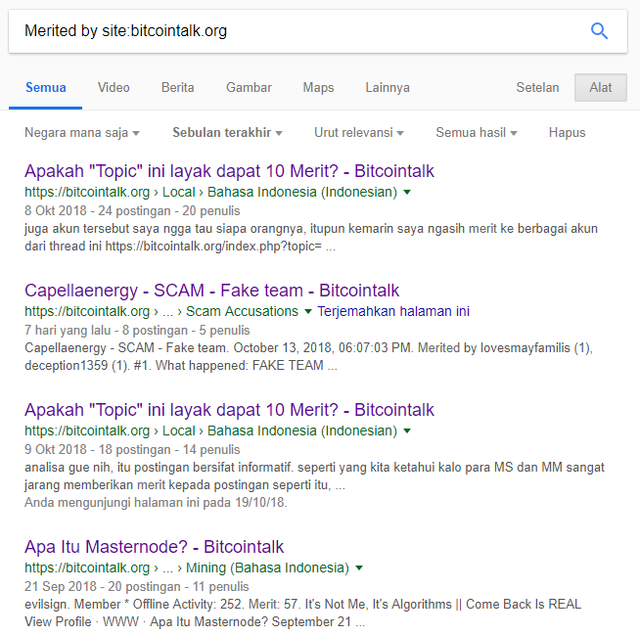Switch to the Berita tab
The height and width of the screenshot is (632, 640).
coord(178,87)
